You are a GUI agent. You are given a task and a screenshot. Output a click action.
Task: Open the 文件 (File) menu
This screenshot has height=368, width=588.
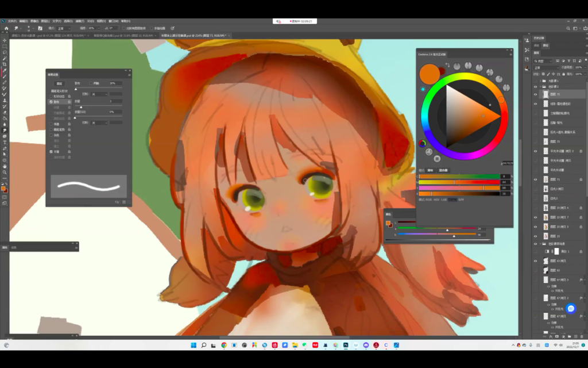[x=12, y=21]
